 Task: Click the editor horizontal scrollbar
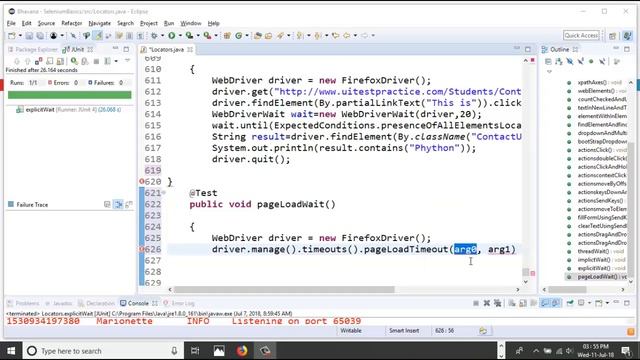(284, 289)
